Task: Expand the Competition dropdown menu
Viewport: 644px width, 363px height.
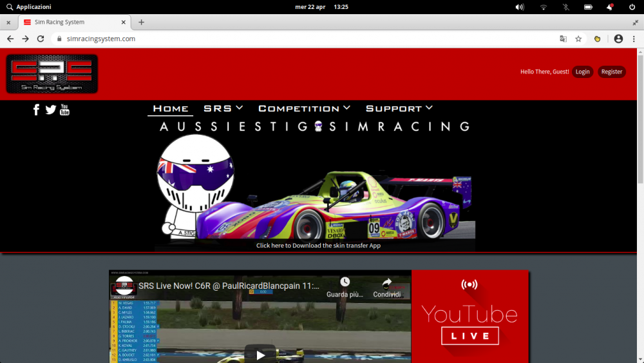Action: point(304,108)
